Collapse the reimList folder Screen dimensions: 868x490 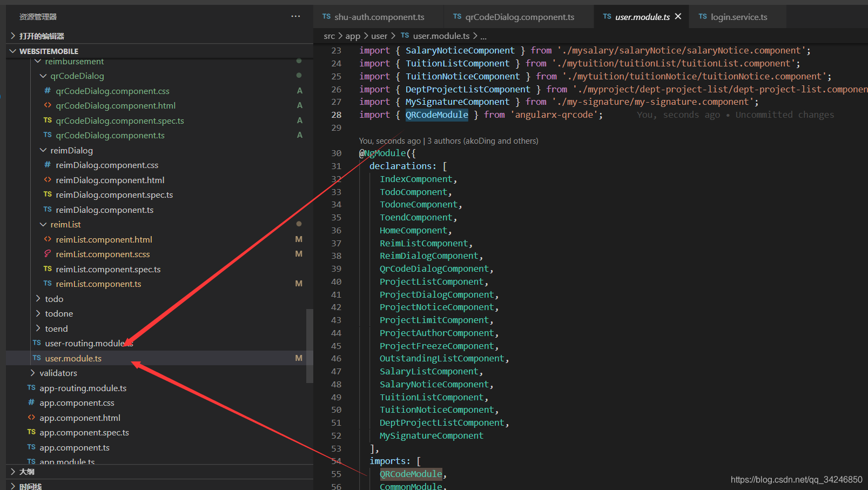[x=65, y=224]
